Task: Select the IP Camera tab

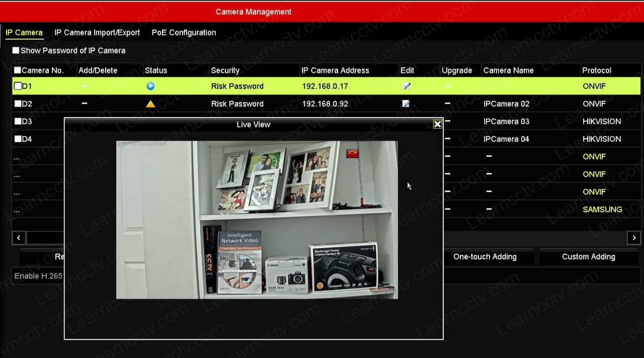Action: pos(24,33)
